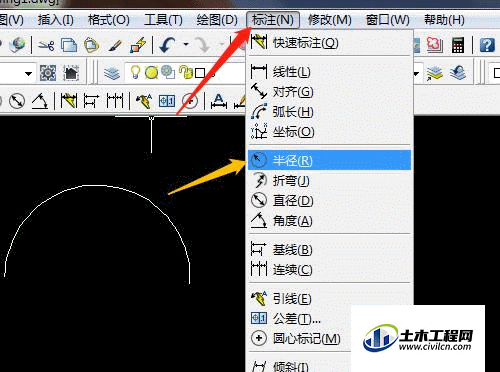This screenshot has width=500, height=372.
Task: Click Continue dimension toolbar icon
Action: pos(115,101)
